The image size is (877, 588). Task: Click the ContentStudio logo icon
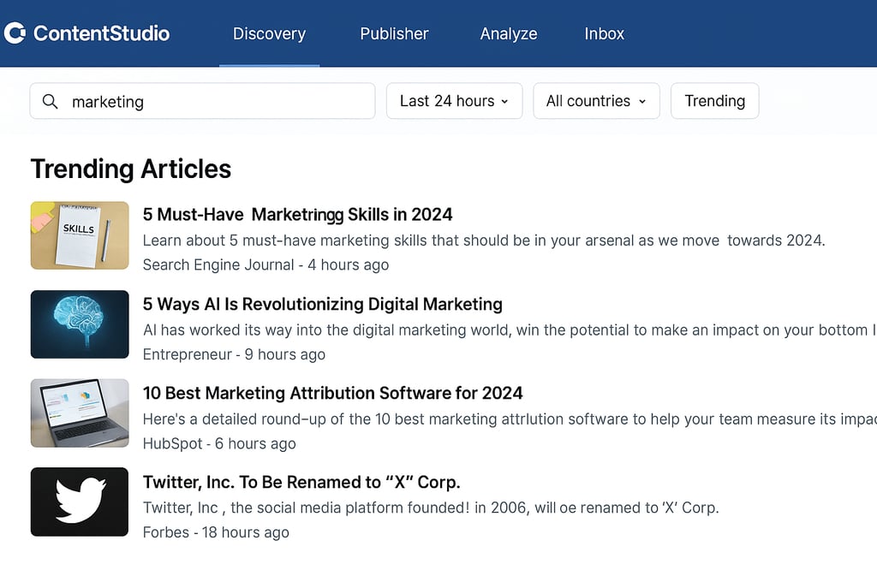(x=15, y=33)
